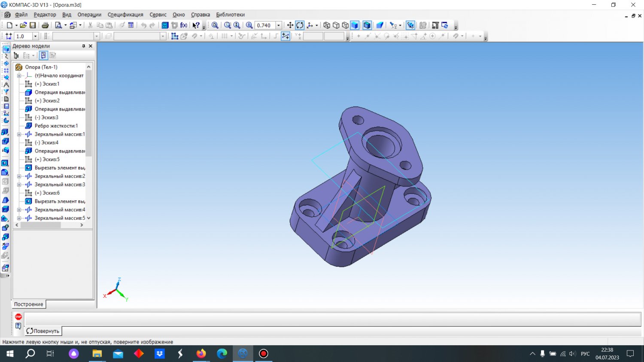644x362 pixels.
Task: Click the Part editing panel icon at strip top
Action: point(6,49)
